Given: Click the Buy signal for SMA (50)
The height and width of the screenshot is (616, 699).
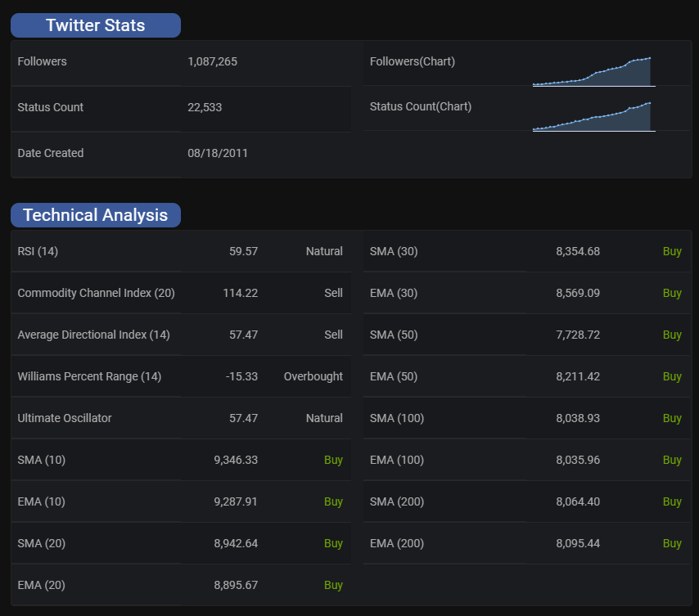Looking at the screenshot, I should 672,335.
